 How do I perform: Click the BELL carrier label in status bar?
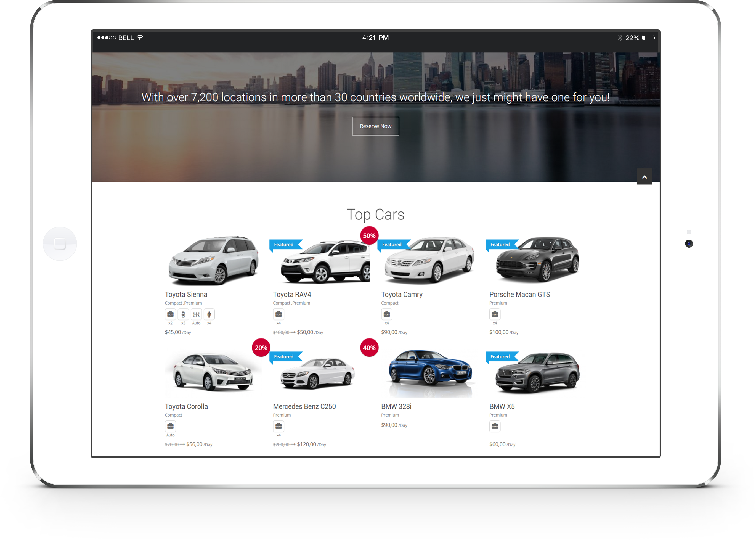point(126,38)
